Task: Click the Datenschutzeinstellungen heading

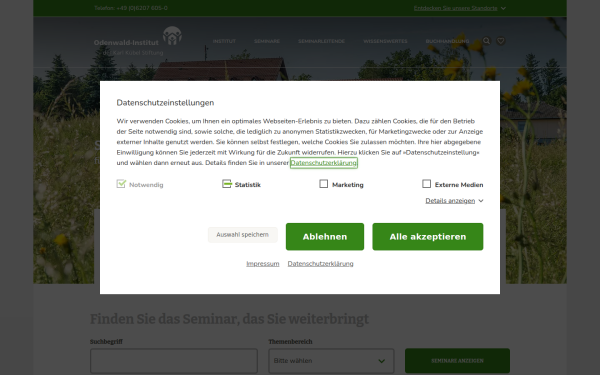Action: [x=165, y=103]
